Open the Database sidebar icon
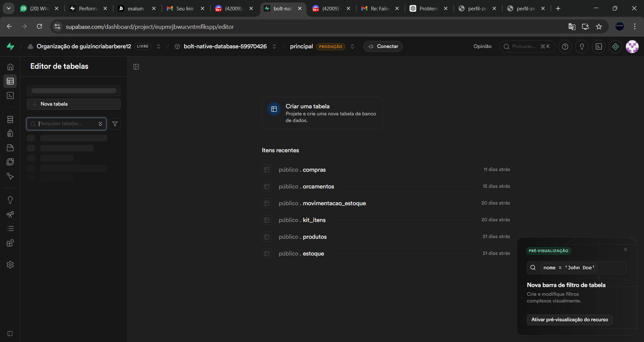This screenshot has height=342, width=644. tap(10, 119)
